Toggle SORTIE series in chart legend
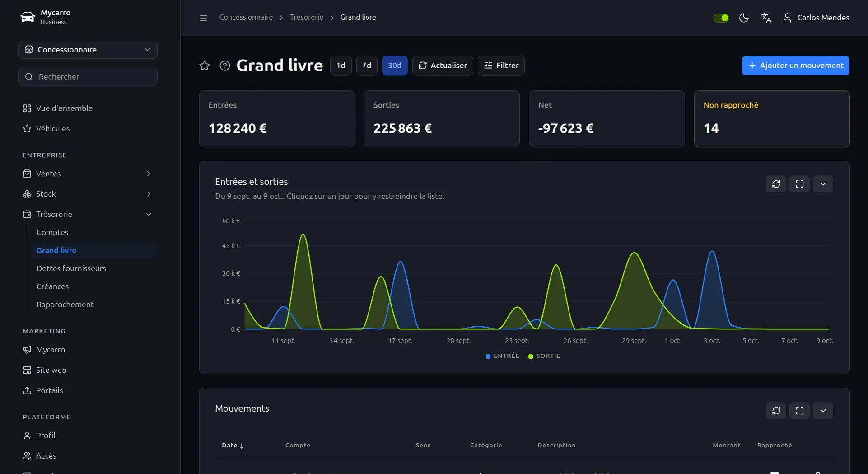 coord(544,356)
